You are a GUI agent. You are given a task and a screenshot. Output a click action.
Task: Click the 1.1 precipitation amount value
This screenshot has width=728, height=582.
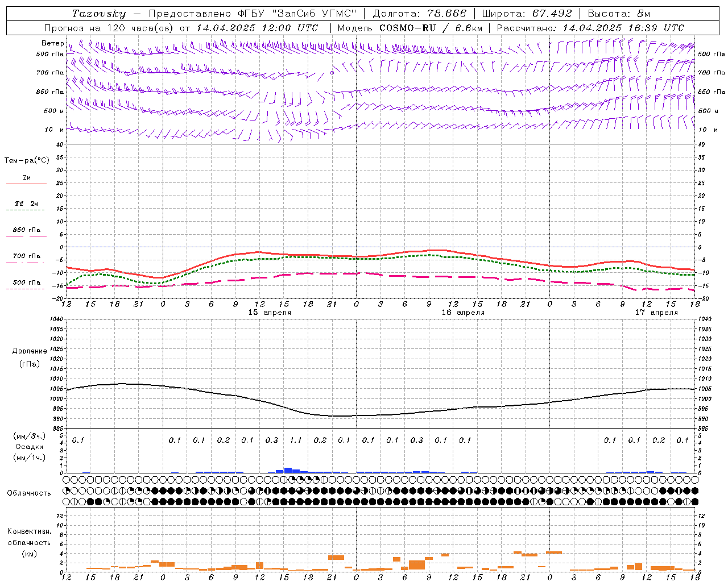296,440
